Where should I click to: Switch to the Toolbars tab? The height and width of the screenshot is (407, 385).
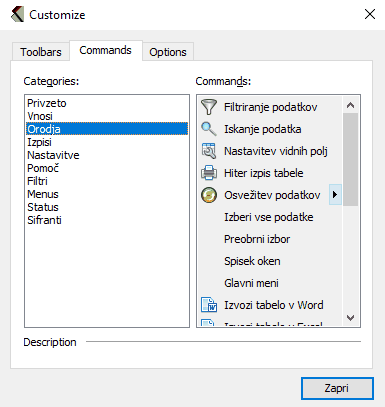[x=41, y=52]
